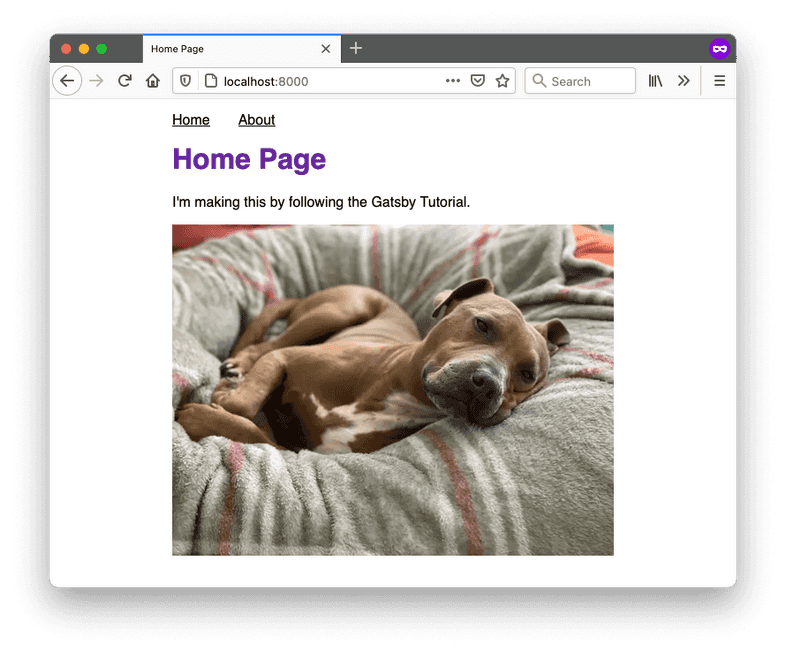Open the Library toolbar icon
786x653 pixels.
click(655, 81)
